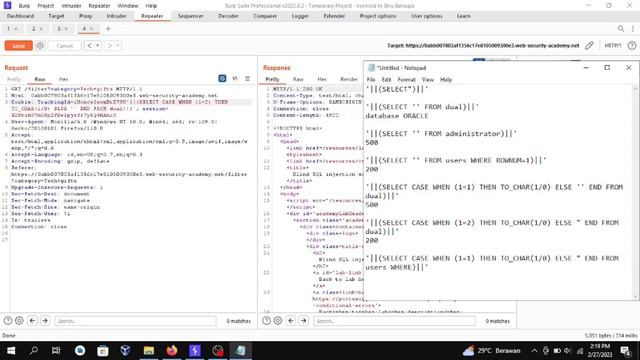Add a new Repeater tab
Screen dimensions: 640x360
(108, 29)
